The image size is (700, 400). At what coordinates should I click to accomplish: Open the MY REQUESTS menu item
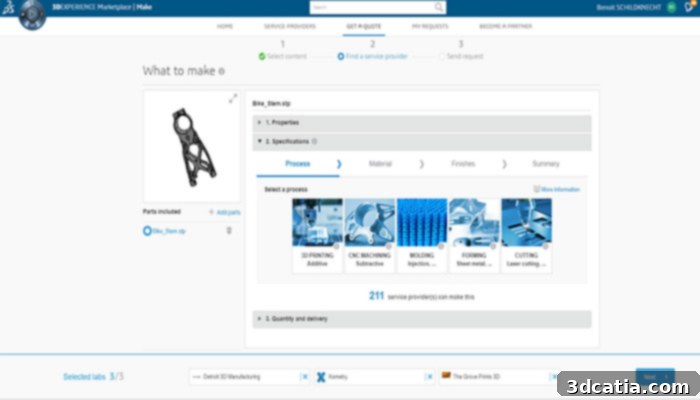pyautogui.click(x=430, y=26)
